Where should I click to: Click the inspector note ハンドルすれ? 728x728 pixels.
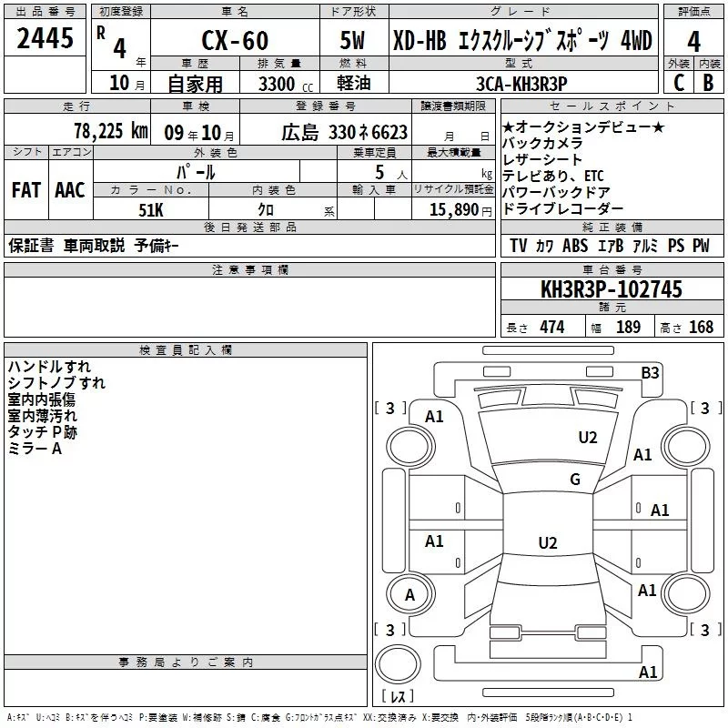click(49, 367)
